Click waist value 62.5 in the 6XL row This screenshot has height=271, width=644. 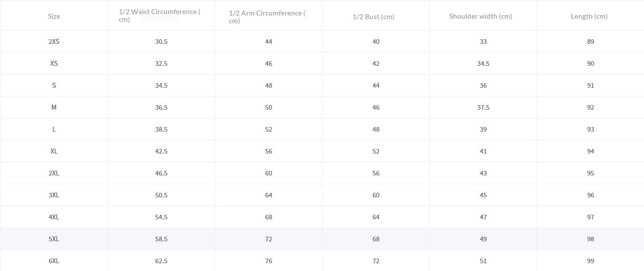(x=161, y=261)
